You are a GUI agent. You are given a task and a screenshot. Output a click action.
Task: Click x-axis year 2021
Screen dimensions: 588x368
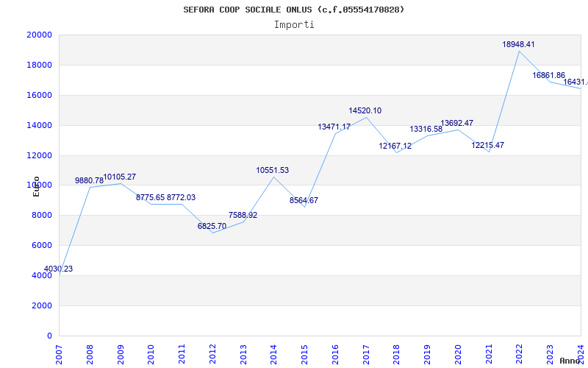(x=489, y=354)
